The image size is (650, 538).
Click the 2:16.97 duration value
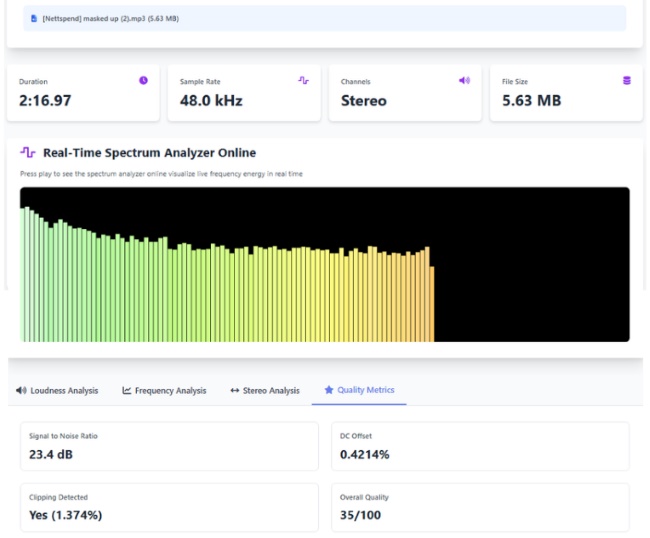click(x=48, y=101)
